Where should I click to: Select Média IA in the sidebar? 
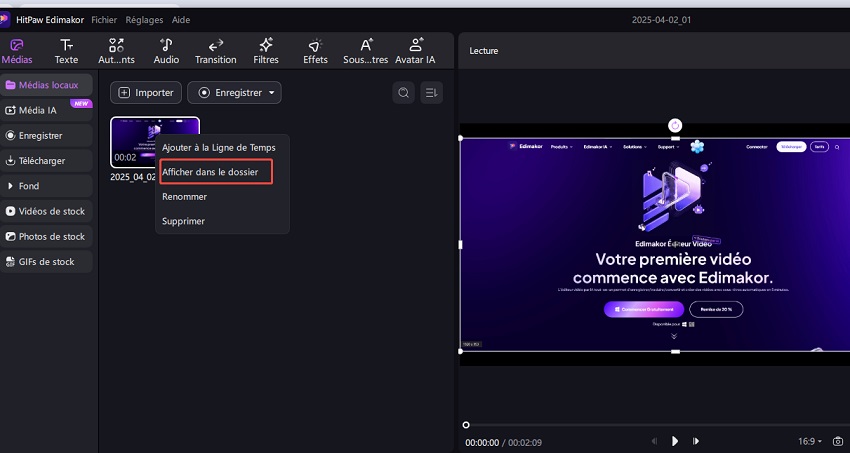[x=46, y=111]
